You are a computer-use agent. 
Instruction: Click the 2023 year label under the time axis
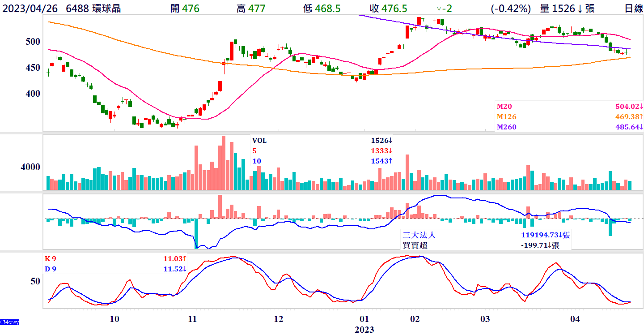point(364,330)
